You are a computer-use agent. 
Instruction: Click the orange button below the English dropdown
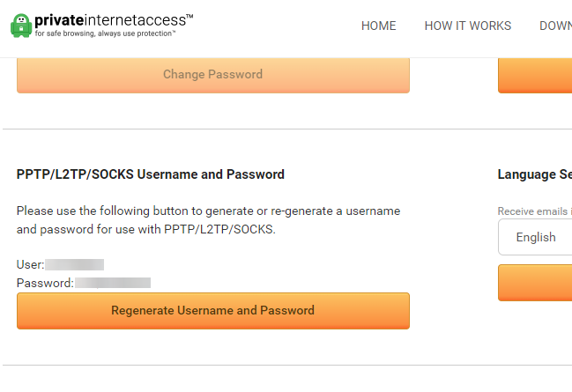pos(535,283)
